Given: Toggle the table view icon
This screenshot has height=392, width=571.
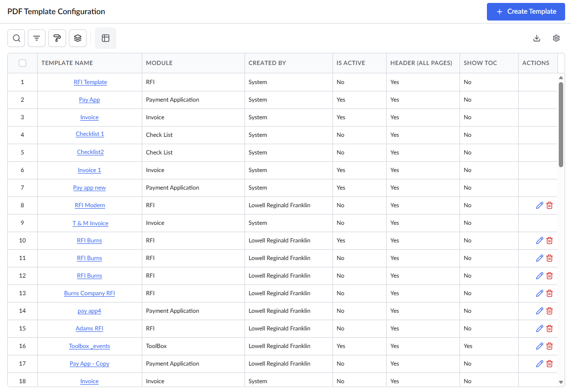Looking at the screenshot, I should point(106,38).
